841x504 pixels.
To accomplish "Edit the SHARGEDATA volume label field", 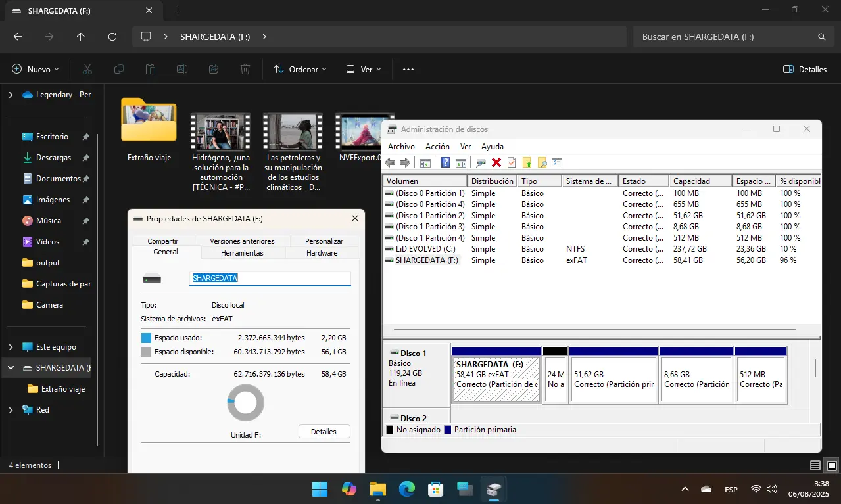I will [x=270, y=278].
